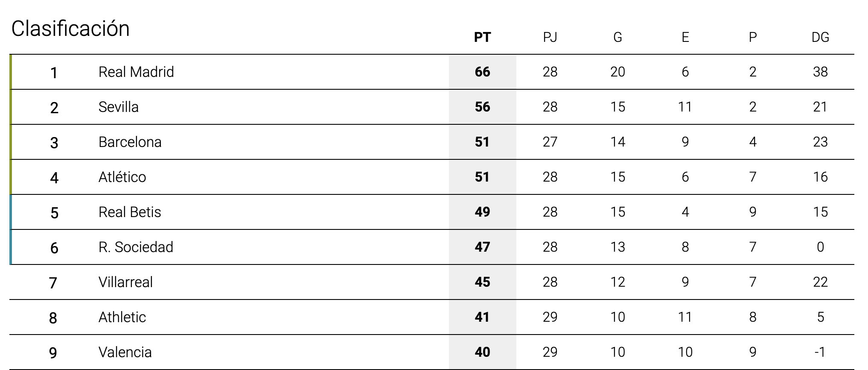This screenshot has width=868, height=370.
Task: Open the Athletic team link
Action: 122,317
